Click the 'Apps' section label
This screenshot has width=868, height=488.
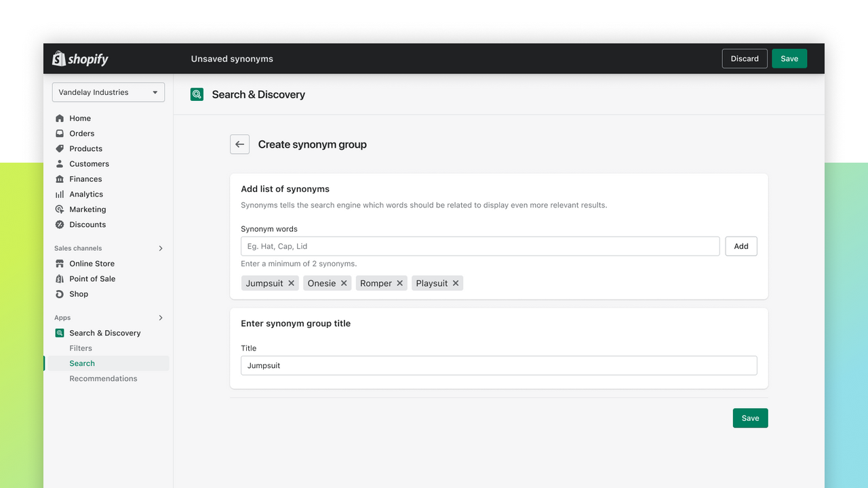pyautogui.click(x=62, y=318)
